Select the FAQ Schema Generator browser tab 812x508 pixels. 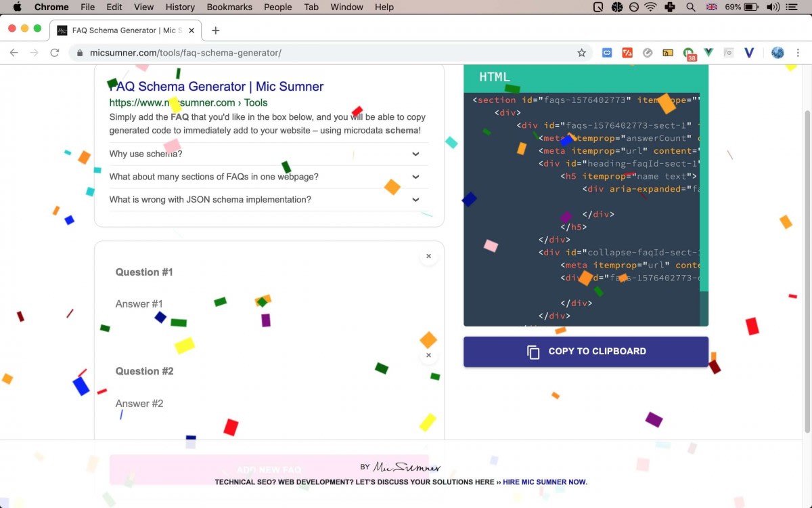[x=125, y=30]
